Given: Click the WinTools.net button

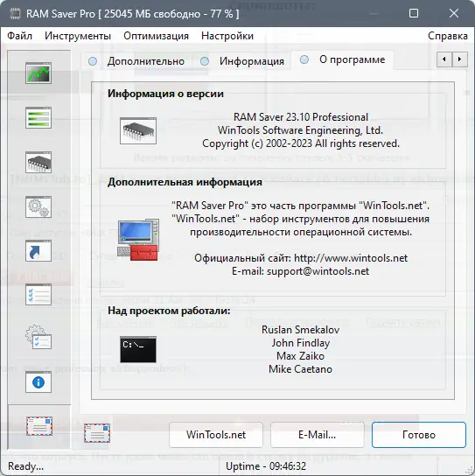Looking at the screenshot, I should click(216, 435).
